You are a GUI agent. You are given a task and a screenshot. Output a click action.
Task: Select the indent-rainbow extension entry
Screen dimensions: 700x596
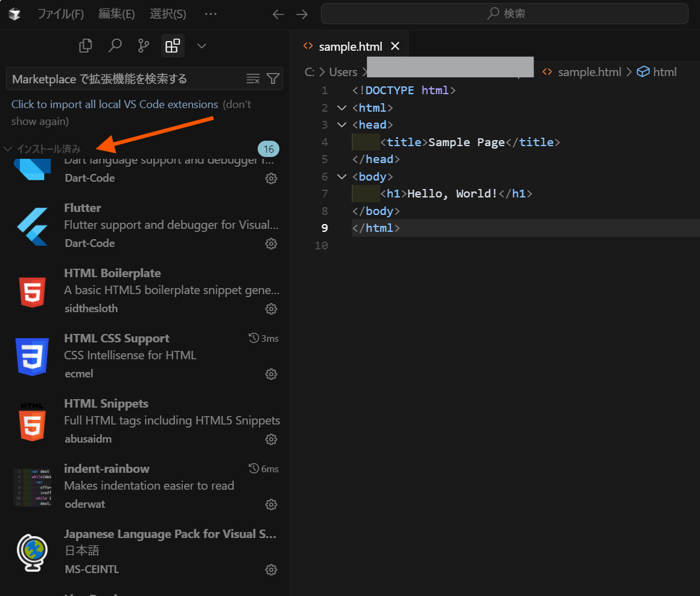[145, 487]
